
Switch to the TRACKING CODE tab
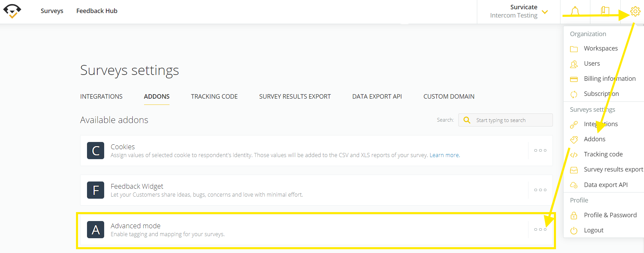point(214,97)
